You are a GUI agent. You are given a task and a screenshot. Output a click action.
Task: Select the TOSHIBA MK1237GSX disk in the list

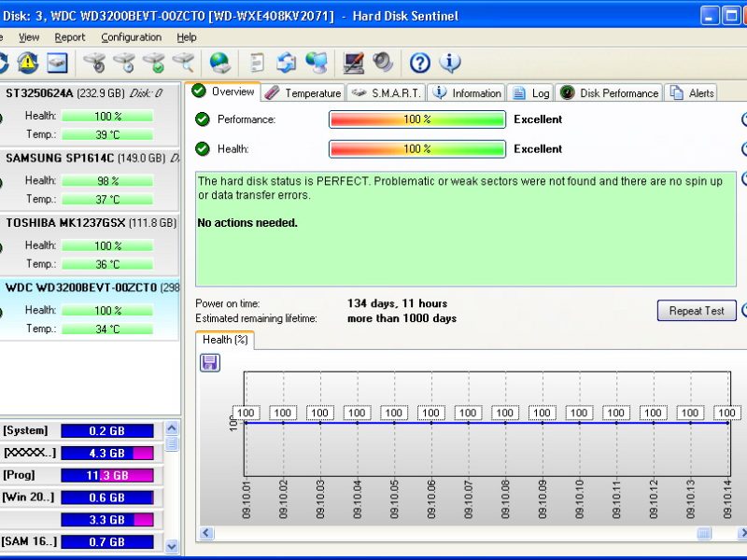[90, 245]
